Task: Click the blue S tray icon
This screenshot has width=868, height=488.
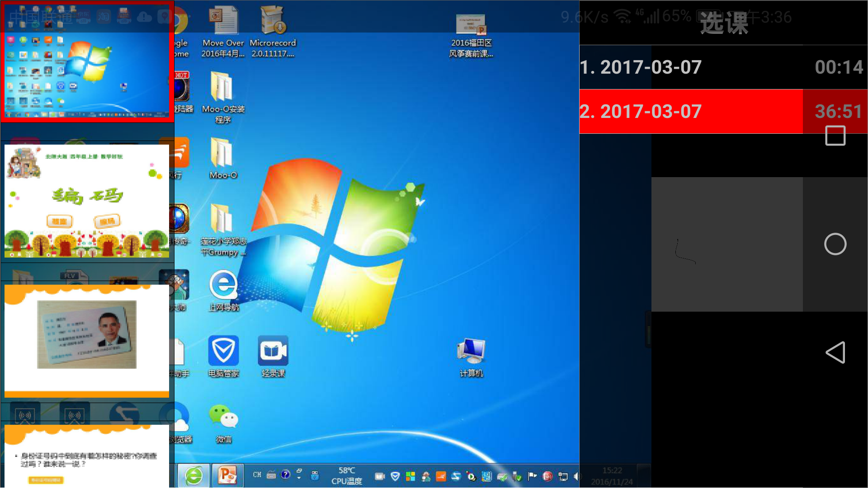Action: [x=456, y=476]
